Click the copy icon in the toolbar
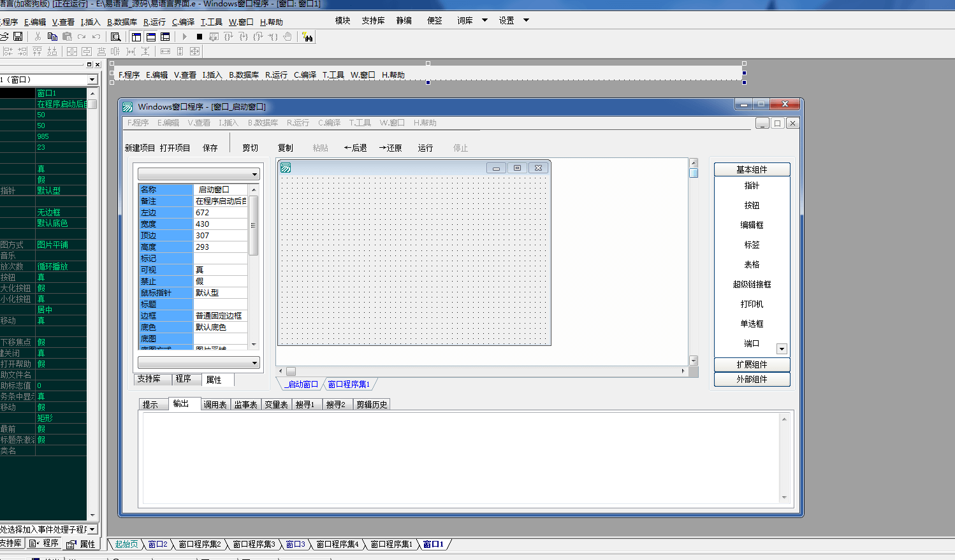Screen dimensions: 955x560 52,37
